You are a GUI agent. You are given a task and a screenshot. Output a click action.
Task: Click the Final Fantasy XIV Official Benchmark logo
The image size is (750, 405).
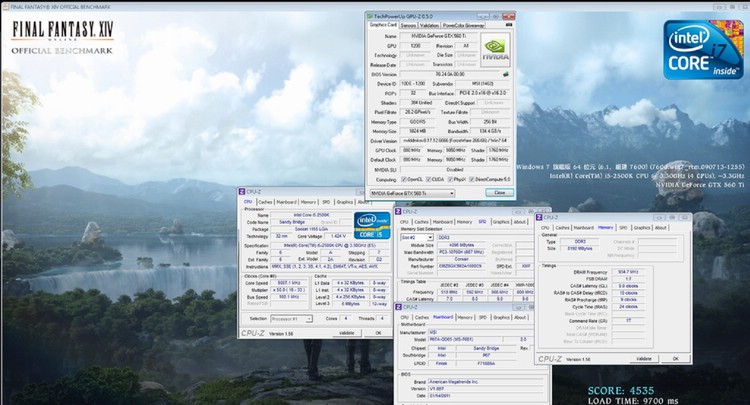click(x=63, y=37)
